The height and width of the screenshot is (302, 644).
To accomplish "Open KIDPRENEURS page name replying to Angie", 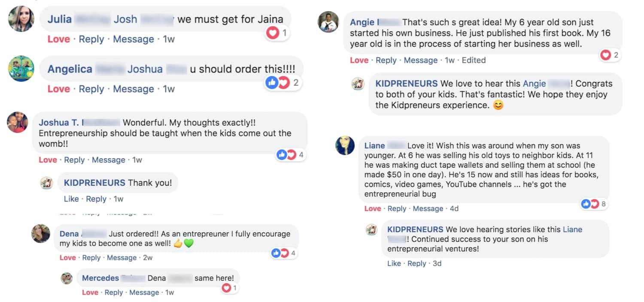I will [406, 84].
